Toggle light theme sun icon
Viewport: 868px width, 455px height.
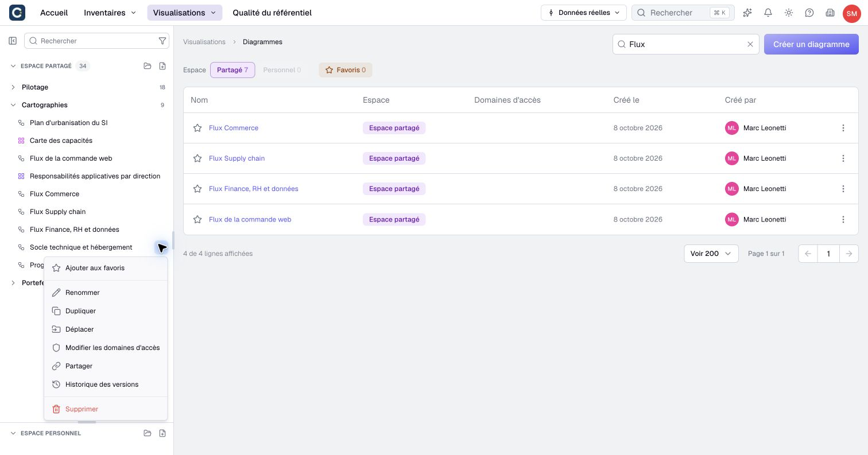tap(789, 13)
